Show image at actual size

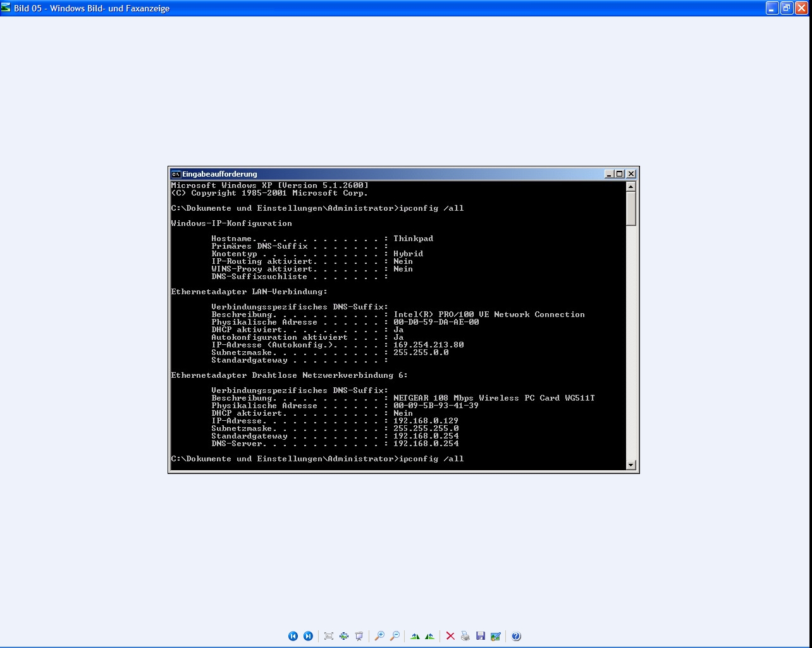coord(344,636)
